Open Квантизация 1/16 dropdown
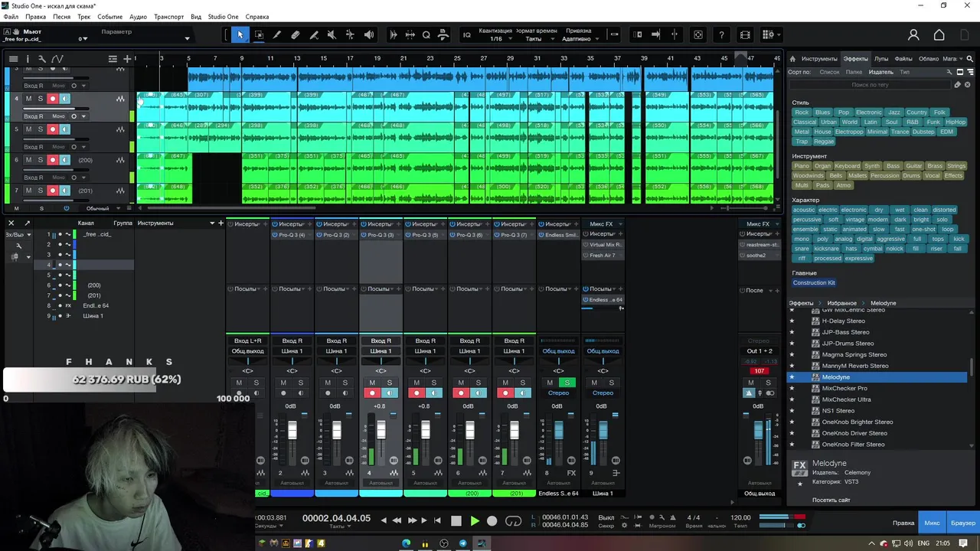 tap(496, 35)
